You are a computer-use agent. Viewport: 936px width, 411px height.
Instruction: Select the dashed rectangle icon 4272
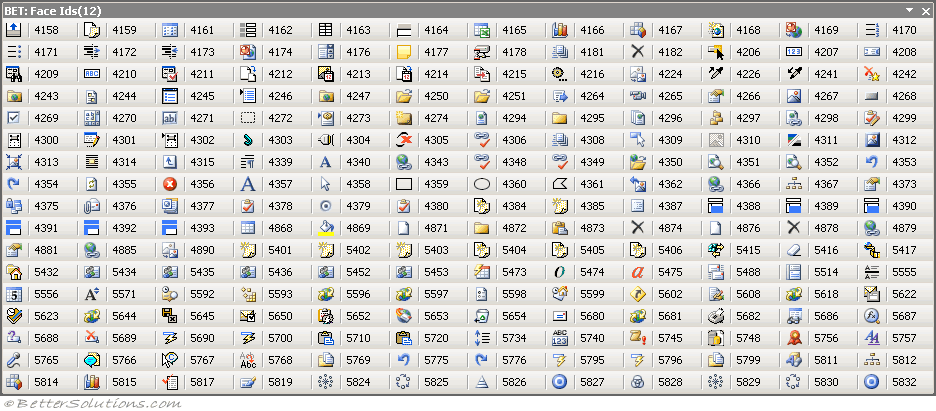point(248,118)
